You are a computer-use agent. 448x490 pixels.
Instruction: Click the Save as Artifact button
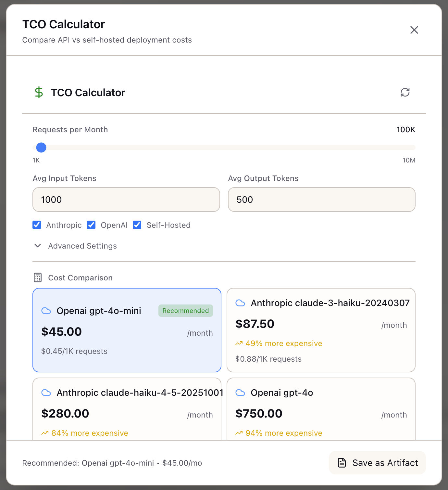(x=377, y=463)
